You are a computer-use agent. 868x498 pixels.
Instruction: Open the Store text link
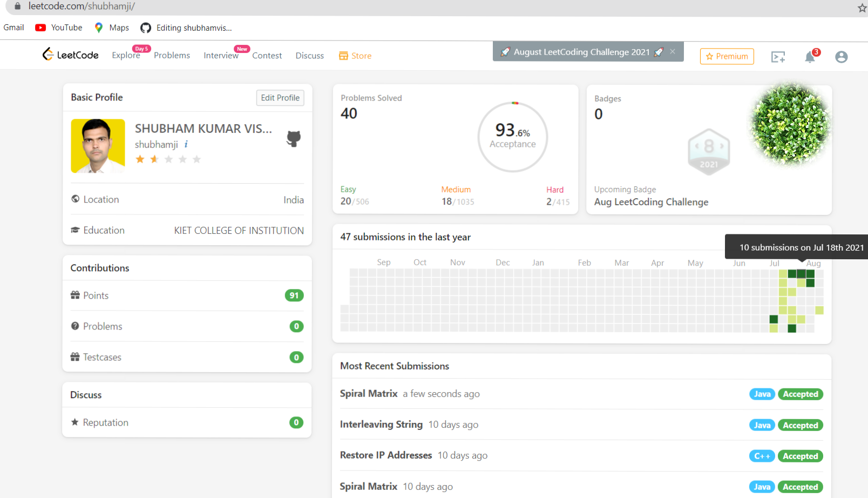(x=361, y=56)
